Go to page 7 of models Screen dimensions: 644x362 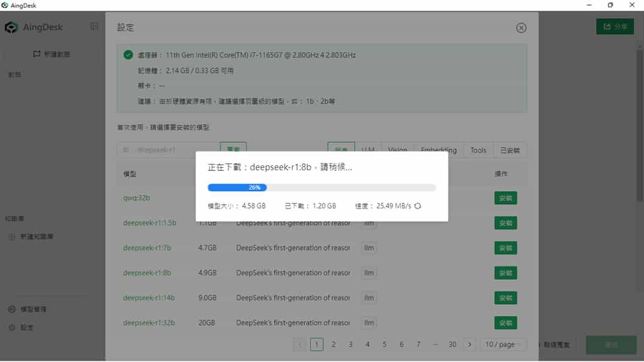pyautogui.click(x=418, y=344)
